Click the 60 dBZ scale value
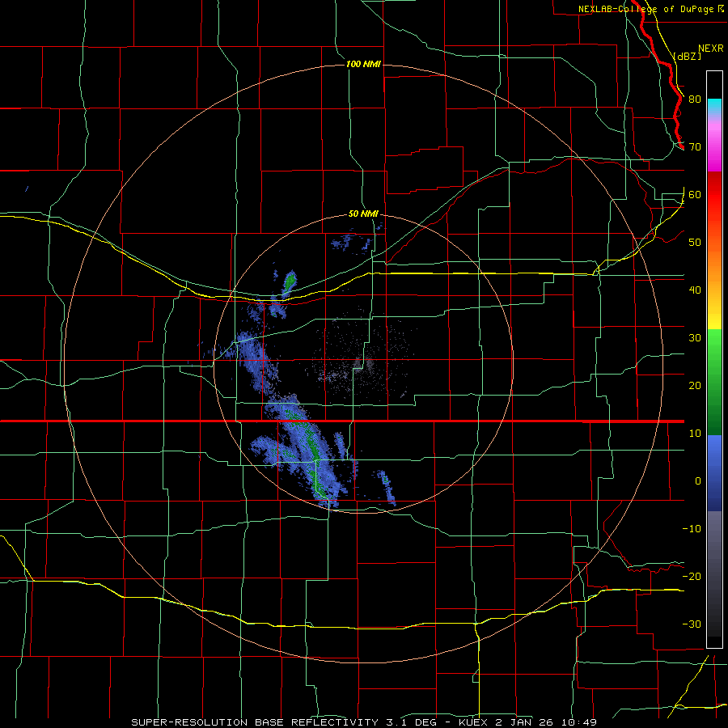Viewport: 728px width, 728px height. [695, 195]
